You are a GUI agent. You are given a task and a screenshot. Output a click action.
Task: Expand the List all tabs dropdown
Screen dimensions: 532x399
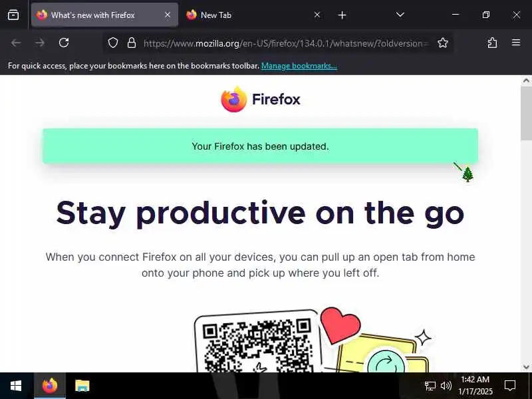coord(400,15)
